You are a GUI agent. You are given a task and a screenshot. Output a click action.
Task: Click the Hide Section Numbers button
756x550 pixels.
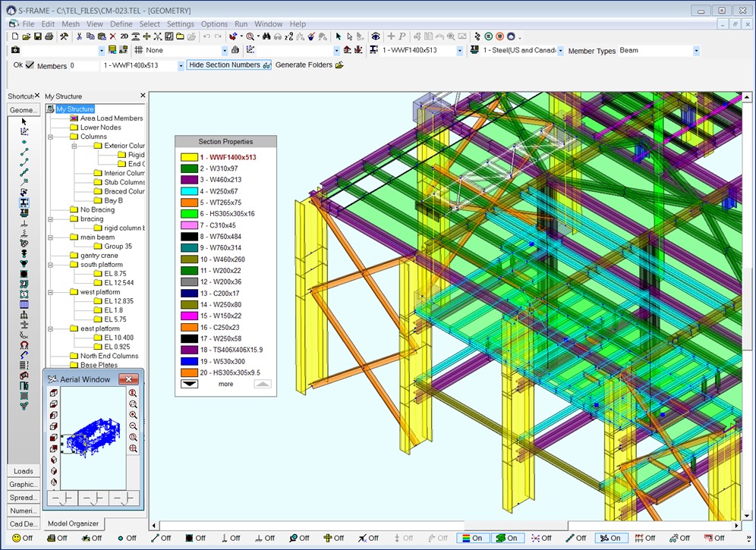pyautogui.click(x=228, y=65)
